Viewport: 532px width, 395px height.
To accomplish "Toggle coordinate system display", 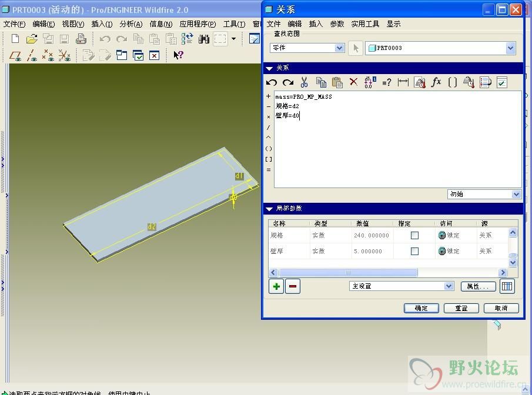I will pyautogui.click(x=64, y=55).
